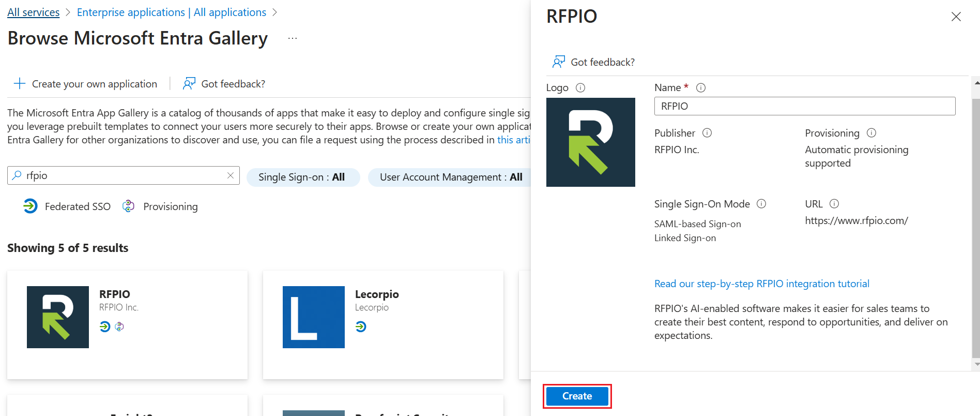This screenshot has height=416, width=980.
Task: Click the plus icon for Create your own application
Action: [20, 83]
